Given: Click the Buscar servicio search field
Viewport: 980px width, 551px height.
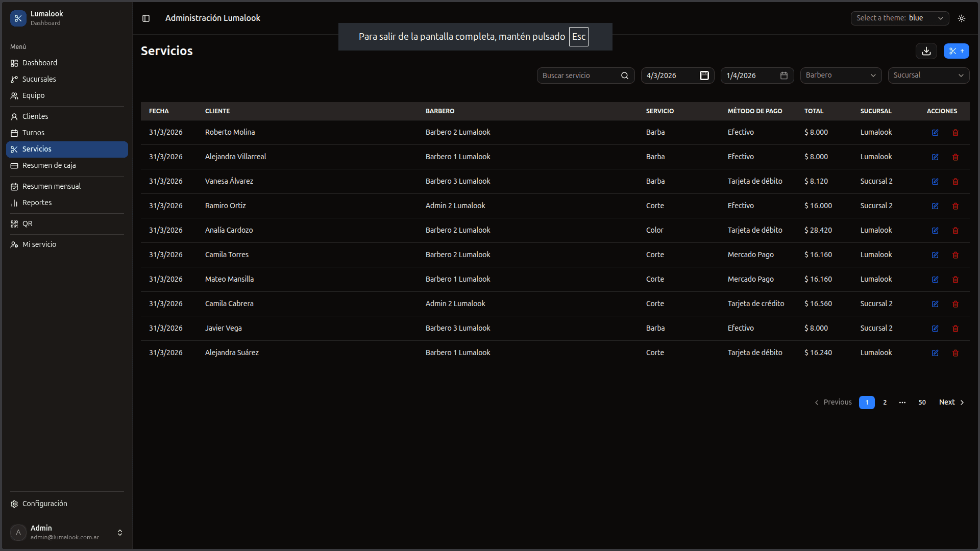Looking at the screenshot, I should coord(586,76).
